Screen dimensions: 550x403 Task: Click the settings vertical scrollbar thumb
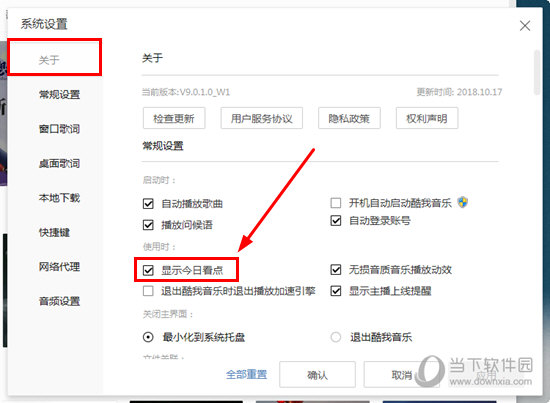[x=536, y=72]
